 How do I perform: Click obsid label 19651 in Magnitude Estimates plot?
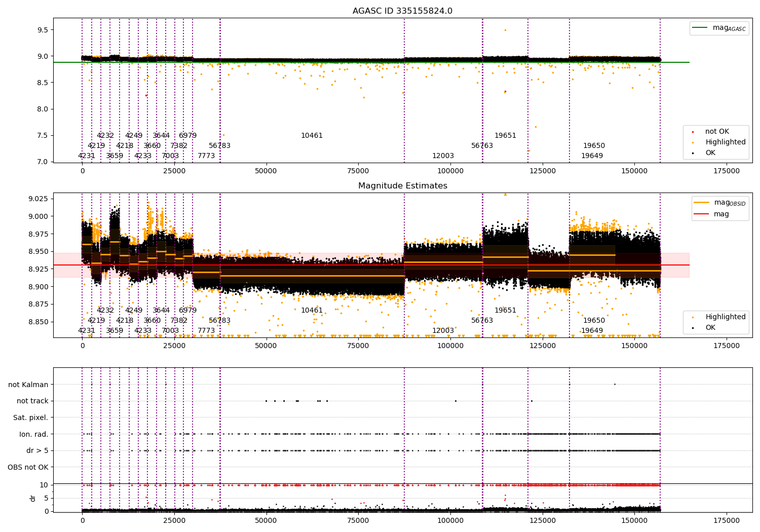point(505,311)
